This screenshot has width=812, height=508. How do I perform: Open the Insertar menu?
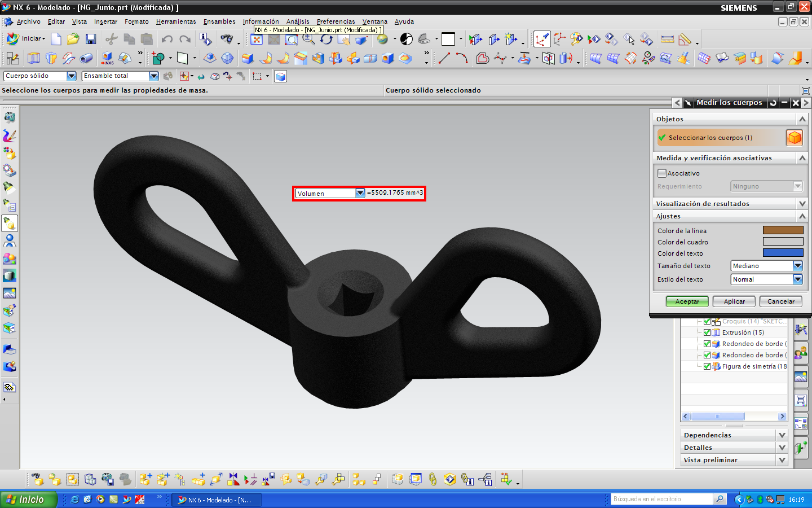click(x=105, y=21)
